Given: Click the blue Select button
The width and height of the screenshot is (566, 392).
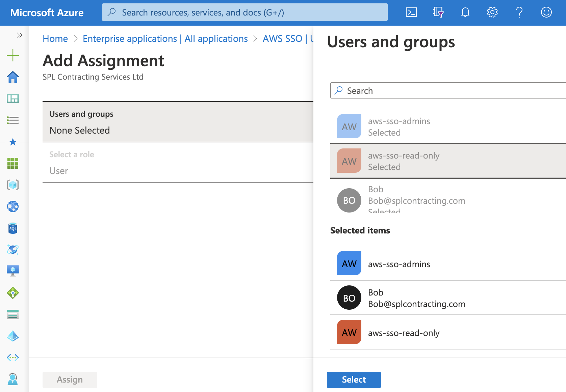Looking at the screenshot, I should [354, 380].
